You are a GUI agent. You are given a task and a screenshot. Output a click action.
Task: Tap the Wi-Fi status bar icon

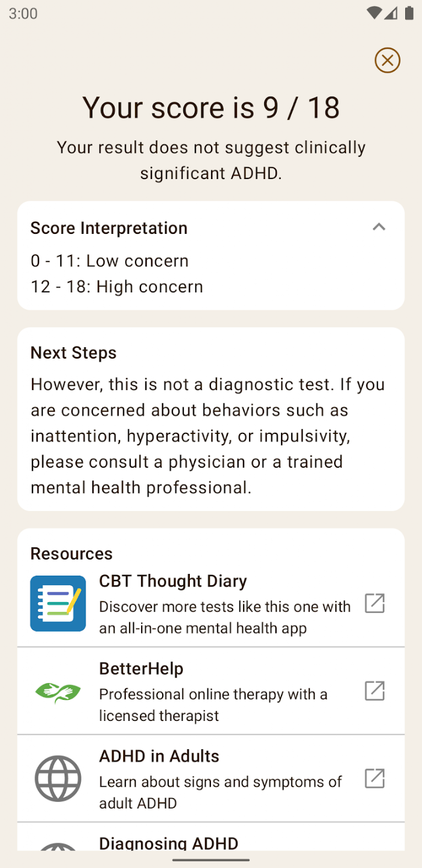pos(374,13)
